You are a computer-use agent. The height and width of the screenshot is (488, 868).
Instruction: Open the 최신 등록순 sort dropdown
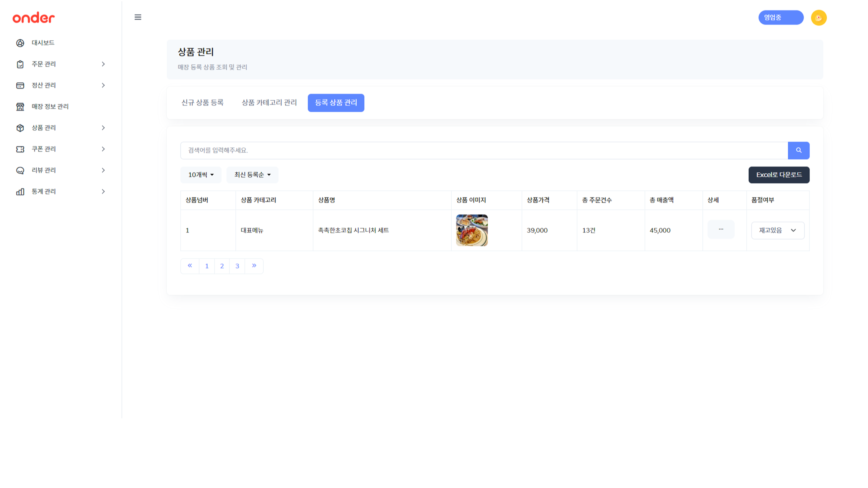coord(252,175)
